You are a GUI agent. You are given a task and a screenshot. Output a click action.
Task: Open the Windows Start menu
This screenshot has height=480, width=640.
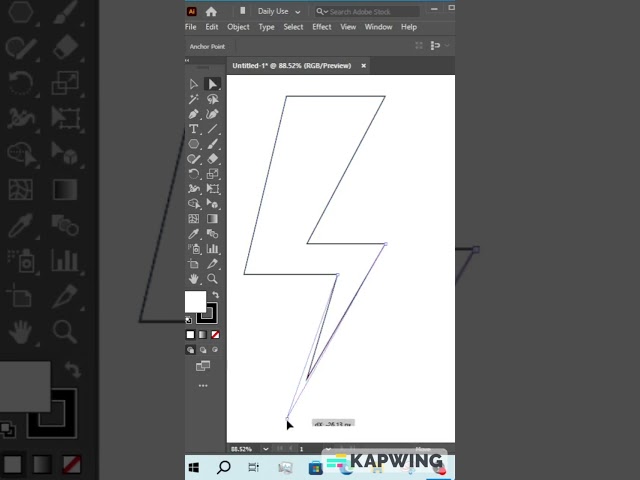tap(194, 467)
